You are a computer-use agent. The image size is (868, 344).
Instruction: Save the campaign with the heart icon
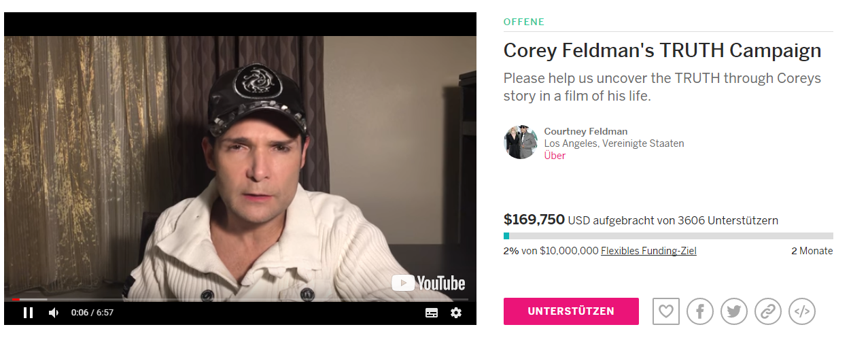[x=666, y=311]
